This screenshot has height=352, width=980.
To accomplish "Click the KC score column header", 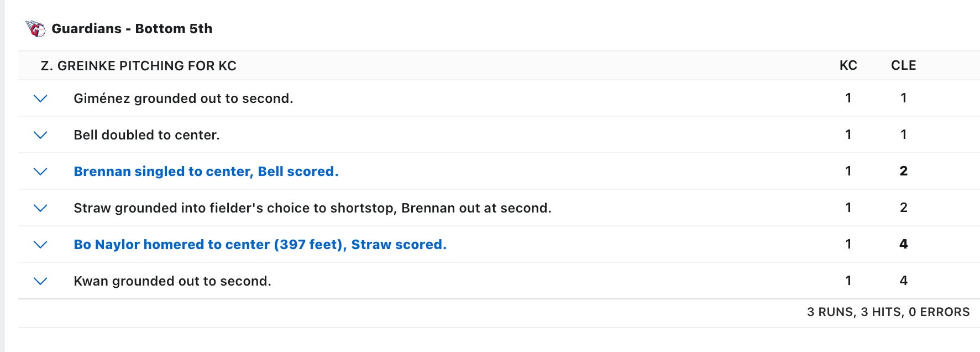I will point(848,66).
